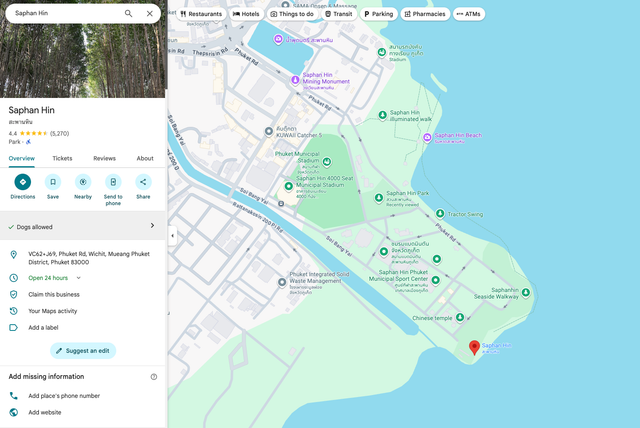
Task: Save Saphan Hin to a list
Action: [53, 186]
